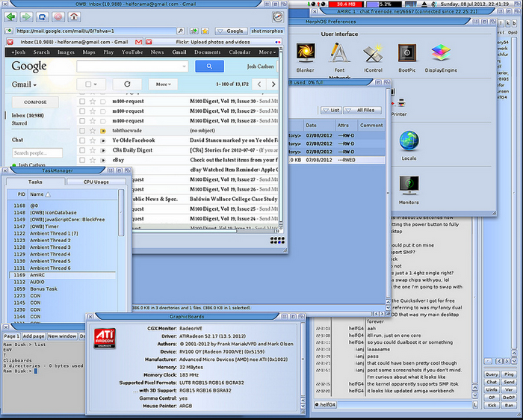Click the TaskManager vertical scrollbar

click(121, 214)
